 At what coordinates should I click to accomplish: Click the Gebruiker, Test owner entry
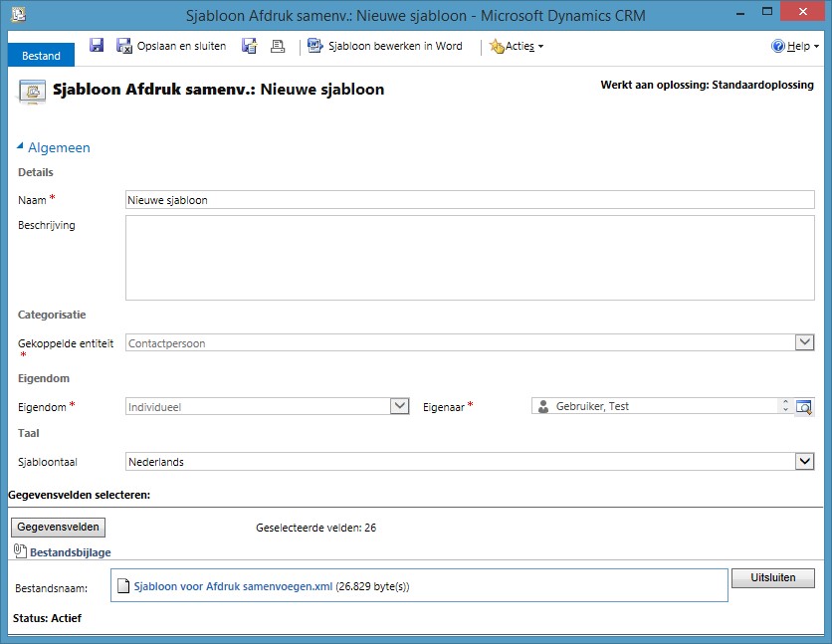592,406
